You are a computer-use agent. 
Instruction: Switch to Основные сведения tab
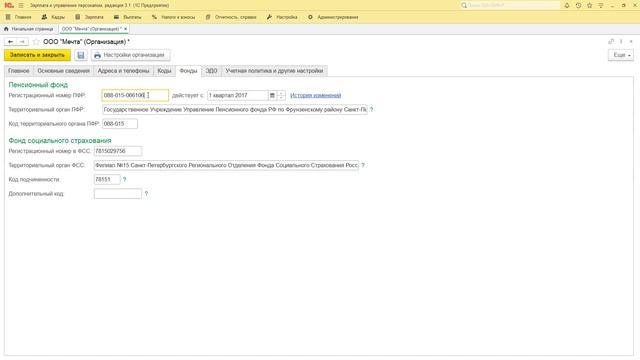[x=63, y=71]
